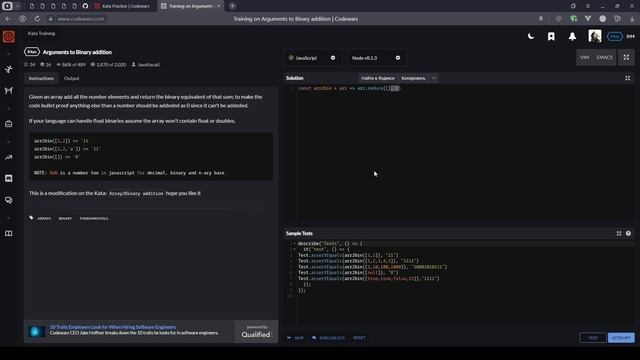Click 'Копировать' popup button
This screenshot has width=640, height=360.
(413, 78)
